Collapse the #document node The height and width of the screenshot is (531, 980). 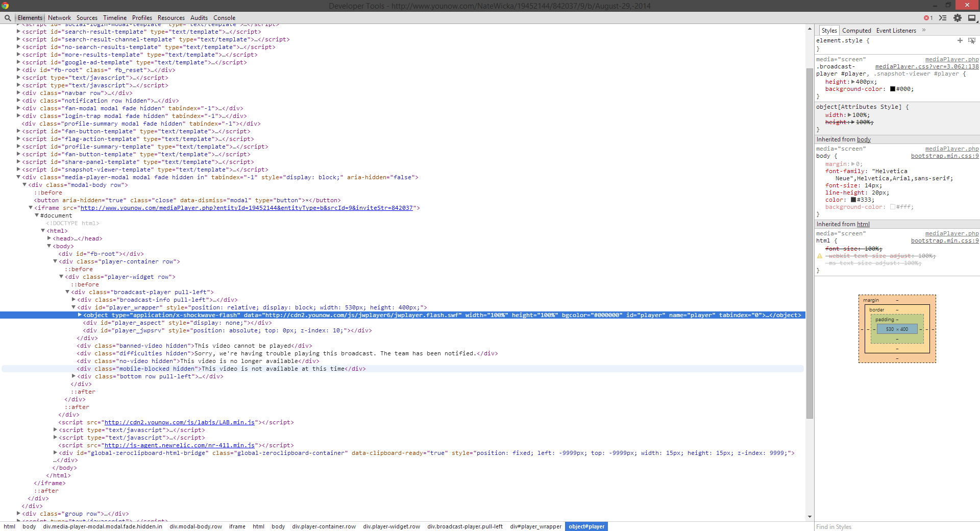(37, 215)
